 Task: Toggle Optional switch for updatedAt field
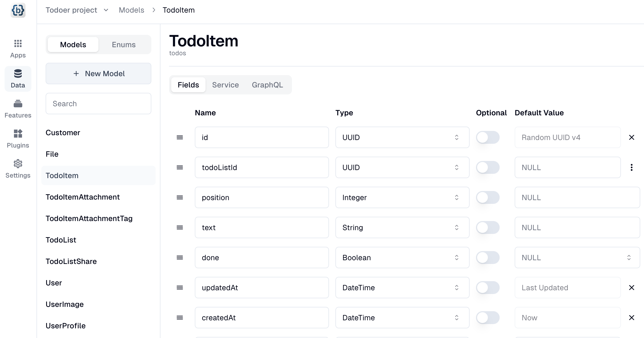click(x=488, y=288)
